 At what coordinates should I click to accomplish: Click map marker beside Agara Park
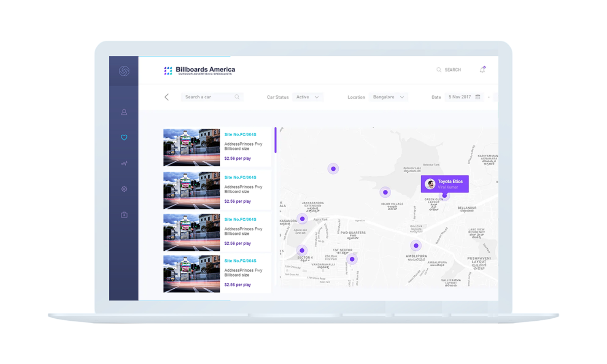point(302,219)
